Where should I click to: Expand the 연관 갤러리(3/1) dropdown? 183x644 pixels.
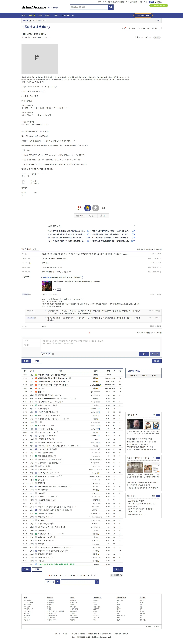pyautogui.click(x=134, y=28)
